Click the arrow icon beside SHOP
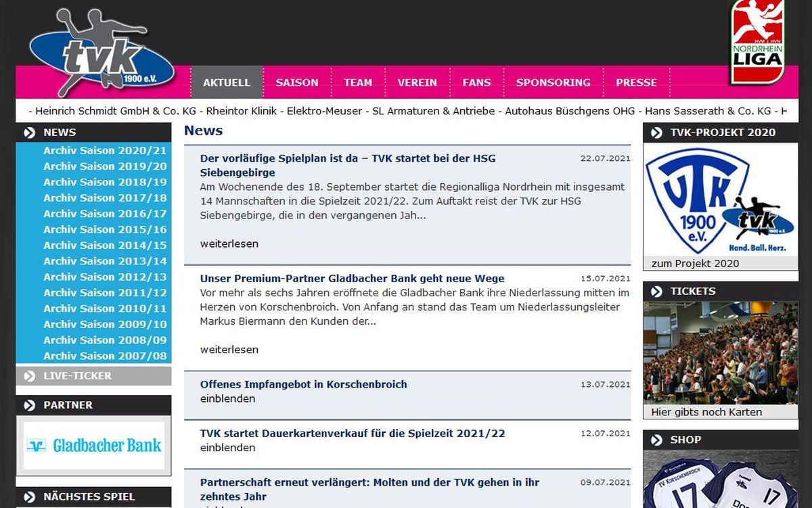812x508 pixels. click(x=656, y=440)
